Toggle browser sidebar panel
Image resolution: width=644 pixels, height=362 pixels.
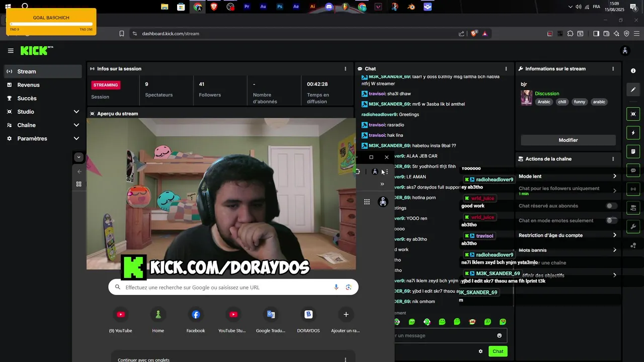596,34
